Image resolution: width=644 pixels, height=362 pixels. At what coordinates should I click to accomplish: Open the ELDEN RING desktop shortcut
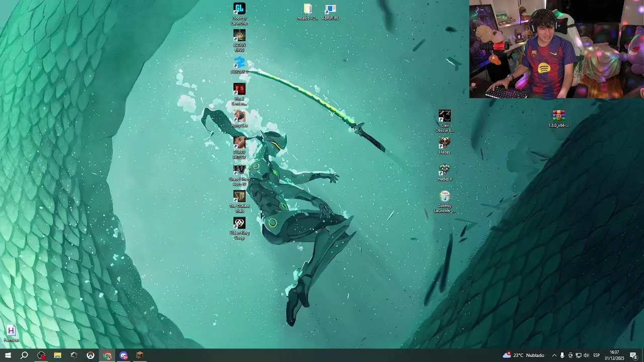click(239, 41)
